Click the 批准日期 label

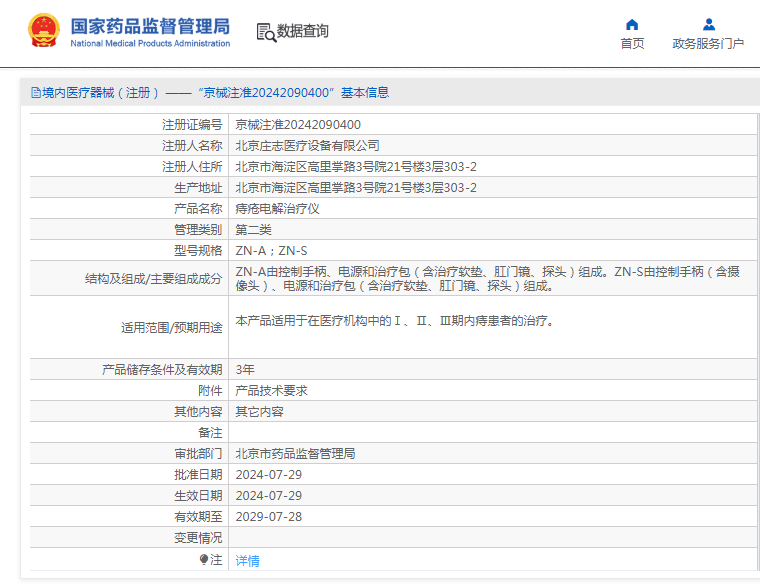(198, 475)
